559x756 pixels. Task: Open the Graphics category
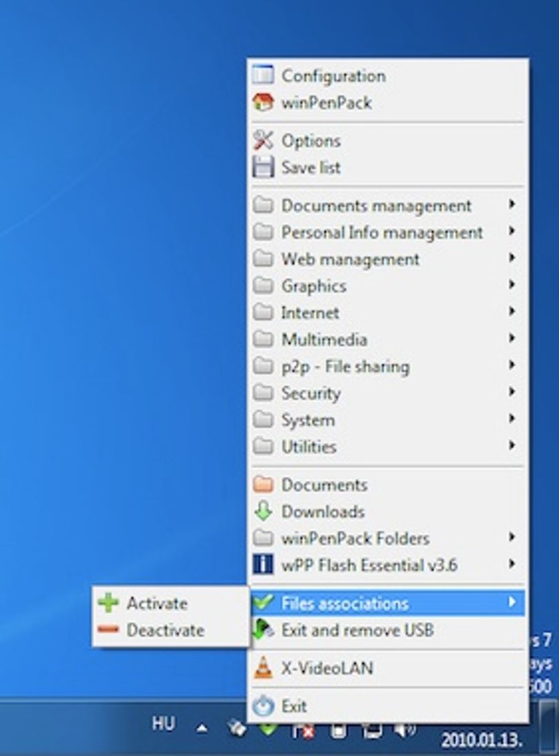click(387, 286)
